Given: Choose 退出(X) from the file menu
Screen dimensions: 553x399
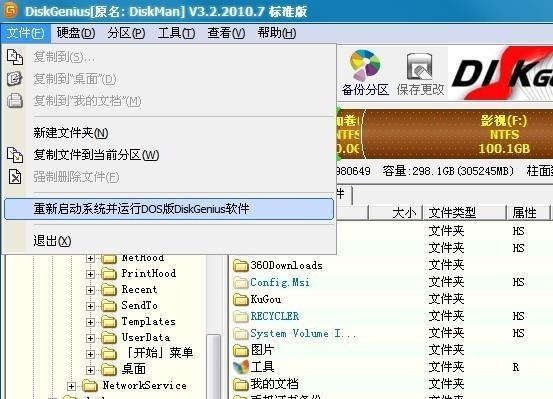Looking at the screenshot, I should click(x=169, y=241).
